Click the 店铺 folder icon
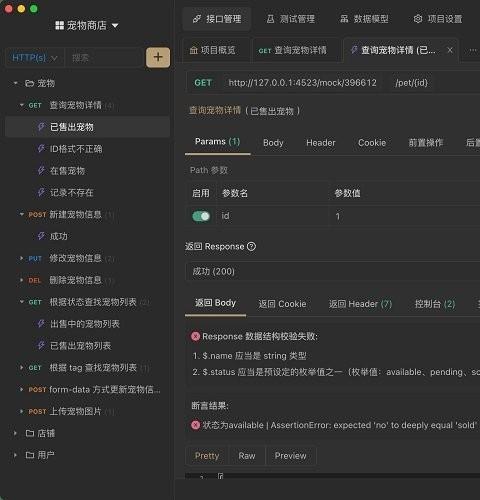480x500 pixels. pyautogui.click(x=30, y=433)
